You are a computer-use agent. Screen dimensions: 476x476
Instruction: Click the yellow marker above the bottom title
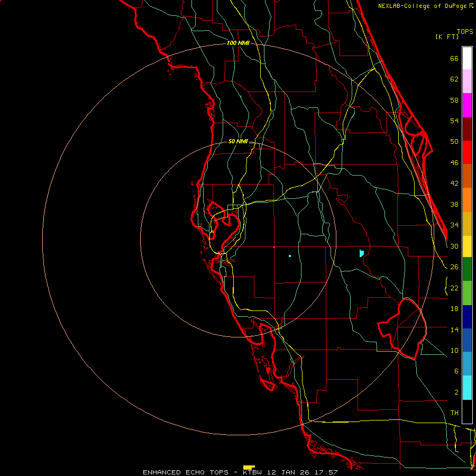(x=249, y=467)
